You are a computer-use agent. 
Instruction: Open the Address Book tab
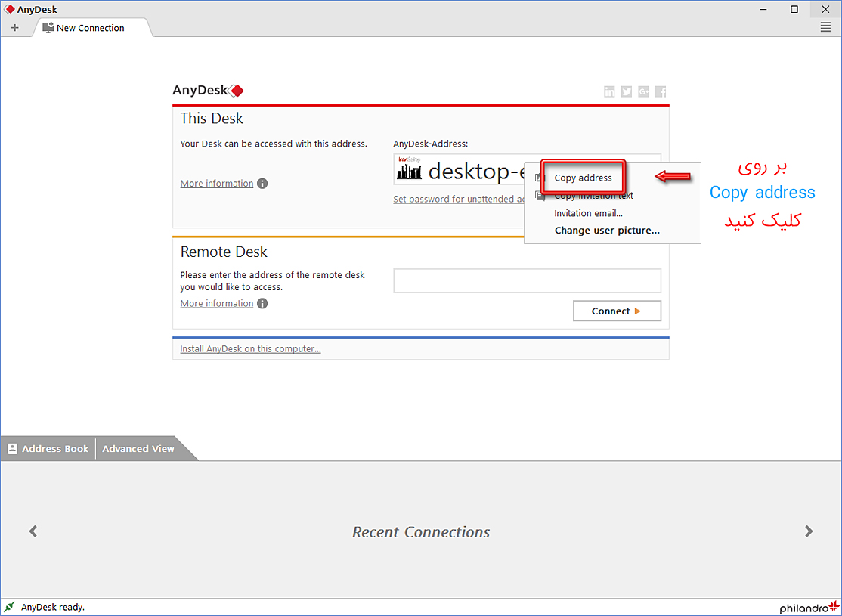[48, 449]
